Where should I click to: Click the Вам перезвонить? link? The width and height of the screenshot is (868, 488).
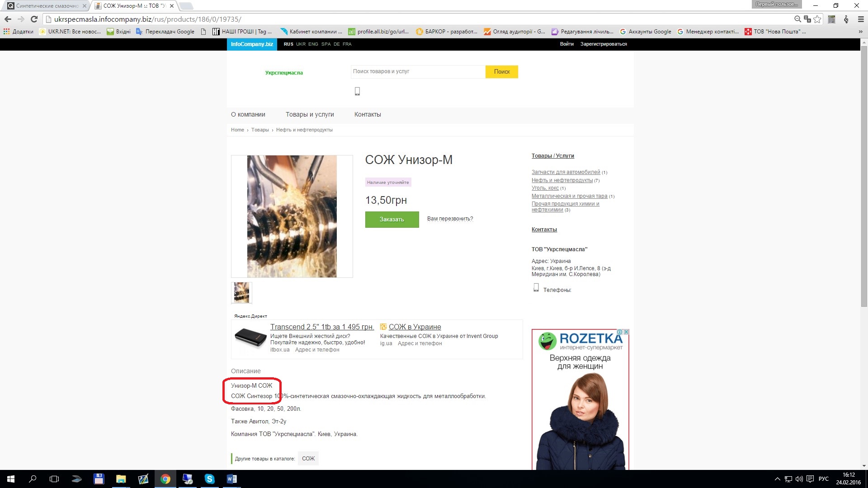pos(450,219)
